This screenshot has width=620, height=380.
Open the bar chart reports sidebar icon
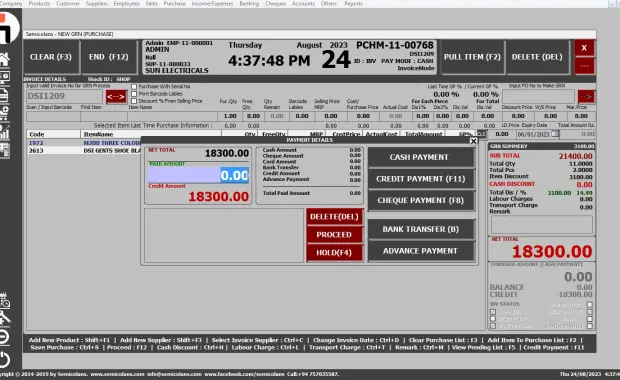pos(4,132)
